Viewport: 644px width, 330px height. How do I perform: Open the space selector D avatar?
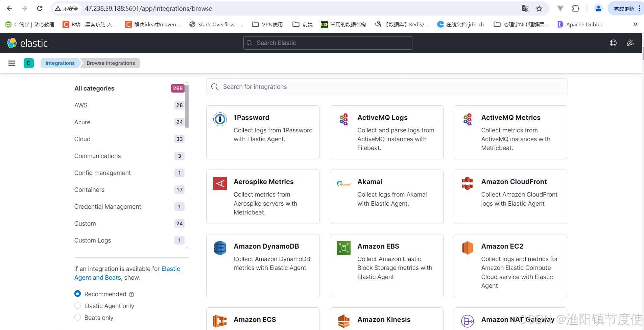tap(29, 63)
